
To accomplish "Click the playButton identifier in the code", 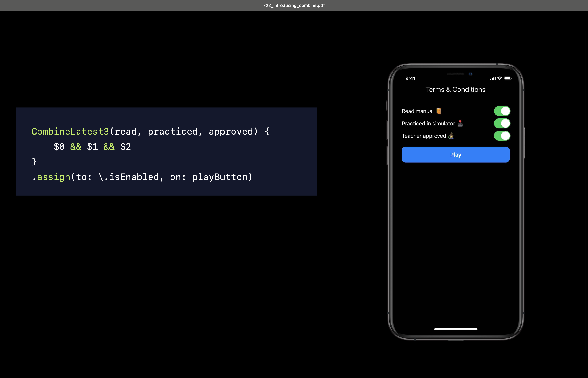I will tap(220, 177).
